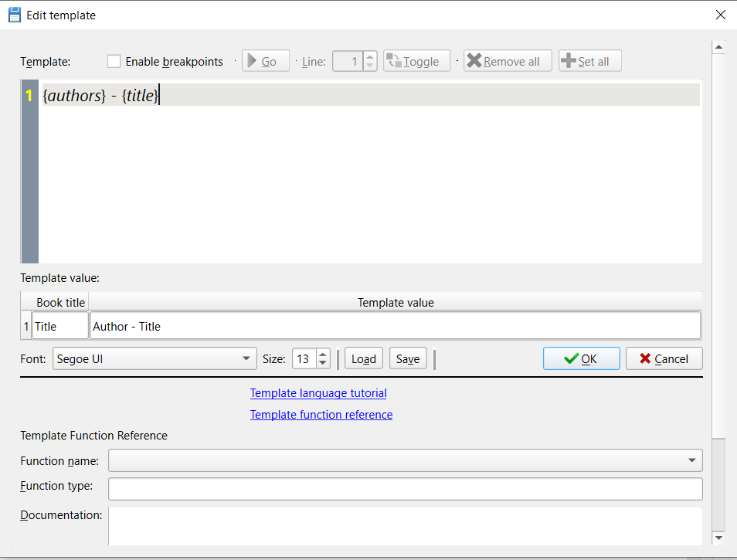Click the Load template button
The image size is (737, 560).
(x=364, y=359)
